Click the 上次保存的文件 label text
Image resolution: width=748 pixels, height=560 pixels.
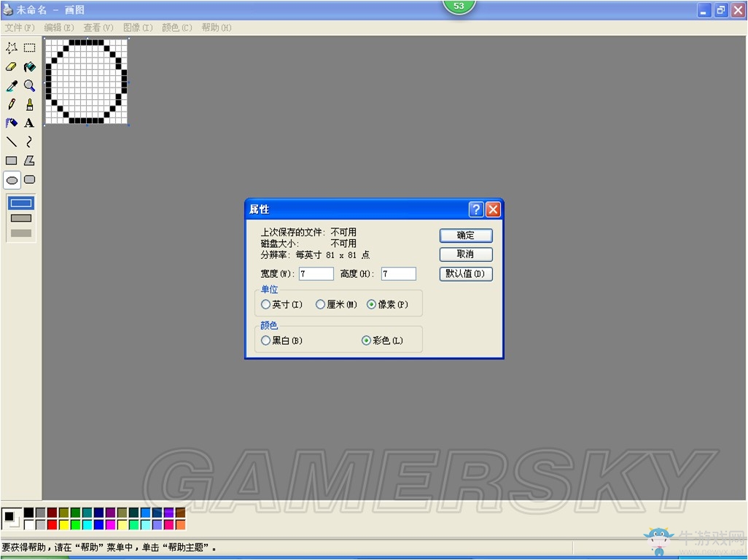[293, 233]
